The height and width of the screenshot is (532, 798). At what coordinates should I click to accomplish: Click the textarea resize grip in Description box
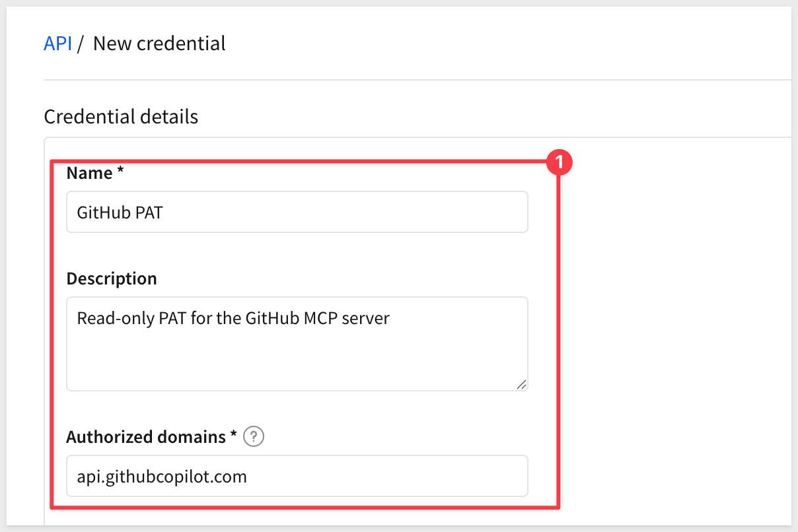tap(521, 384)
